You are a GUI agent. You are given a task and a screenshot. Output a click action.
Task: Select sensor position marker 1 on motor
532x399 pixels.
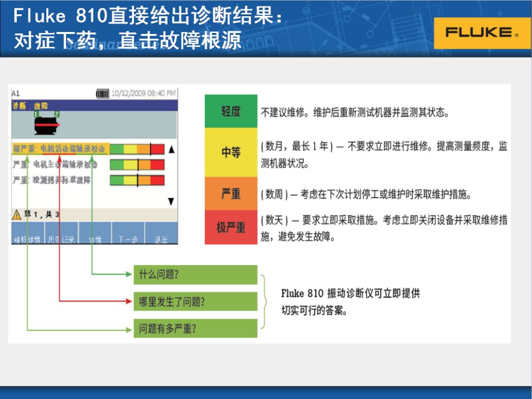click(36, 114)
